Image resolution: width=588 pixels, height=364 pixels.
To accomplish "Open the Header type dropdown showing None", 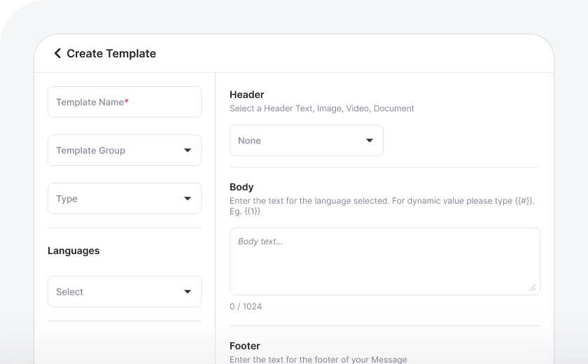I will (297, 141).
